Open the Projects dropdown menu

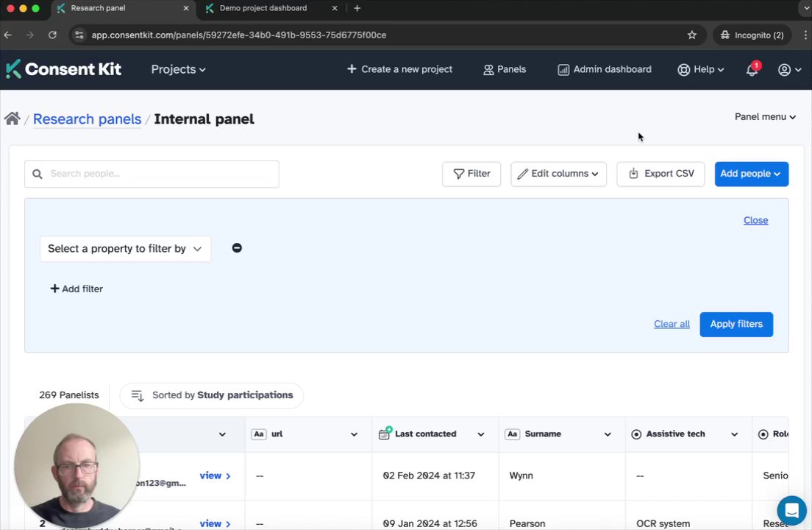pyautogui.click(x=178, y=69)
